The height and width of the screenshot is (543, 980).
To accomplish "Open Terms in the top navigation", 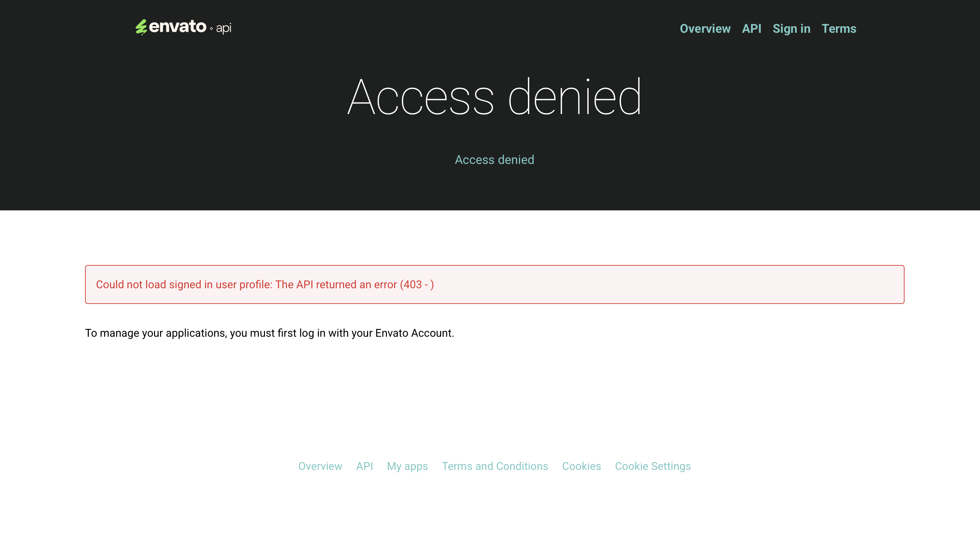I will (x=839, y=29).
